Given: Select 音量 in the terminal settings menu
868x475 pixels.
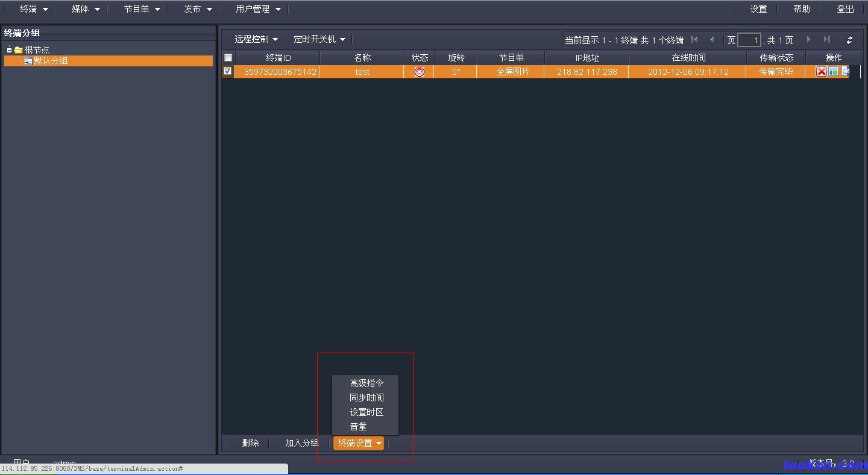Looking at the screenshot, I should (x=359, y=427).
